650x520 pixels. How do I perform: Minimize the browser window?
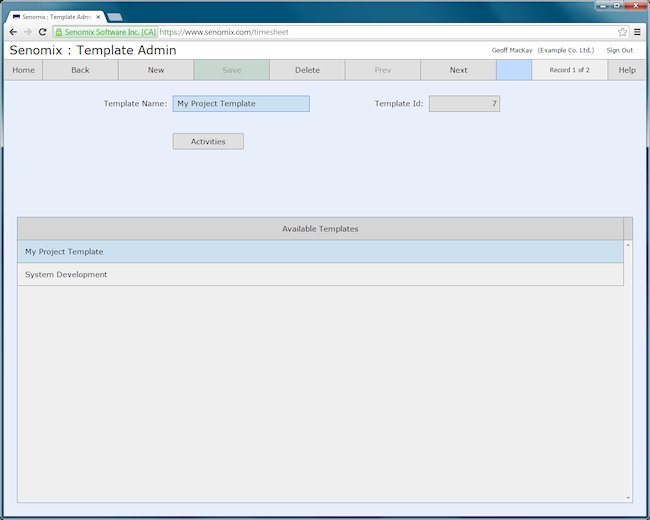[x=603, y=6]
